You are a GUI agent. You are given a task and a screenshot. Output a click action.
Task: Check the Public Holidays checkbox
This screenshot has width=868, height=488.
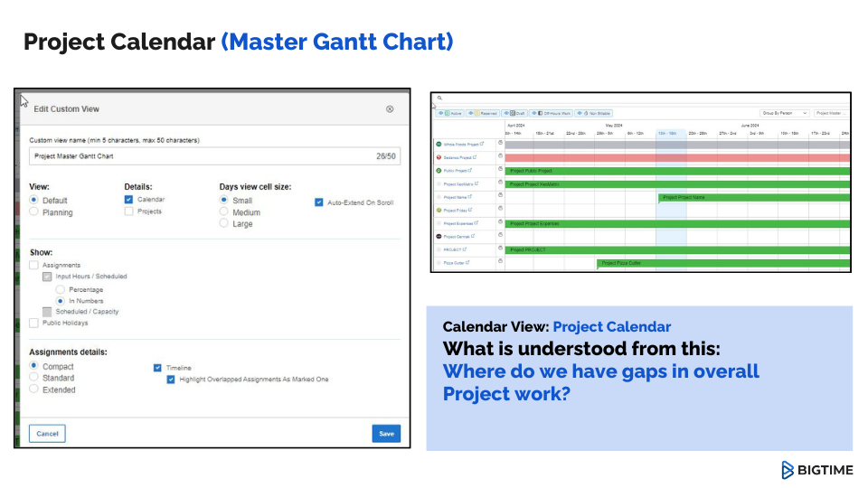click(33, 324)
